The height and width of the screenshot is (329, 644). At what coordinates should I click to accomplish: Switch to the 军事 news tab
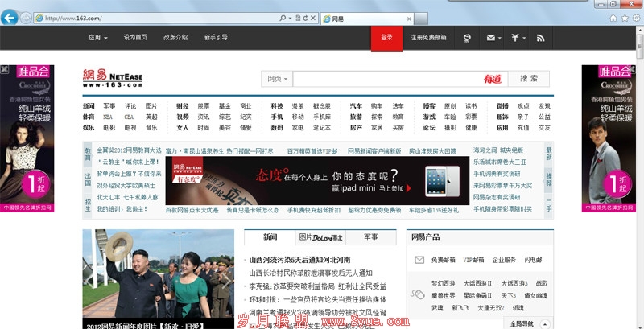(371, 237)
